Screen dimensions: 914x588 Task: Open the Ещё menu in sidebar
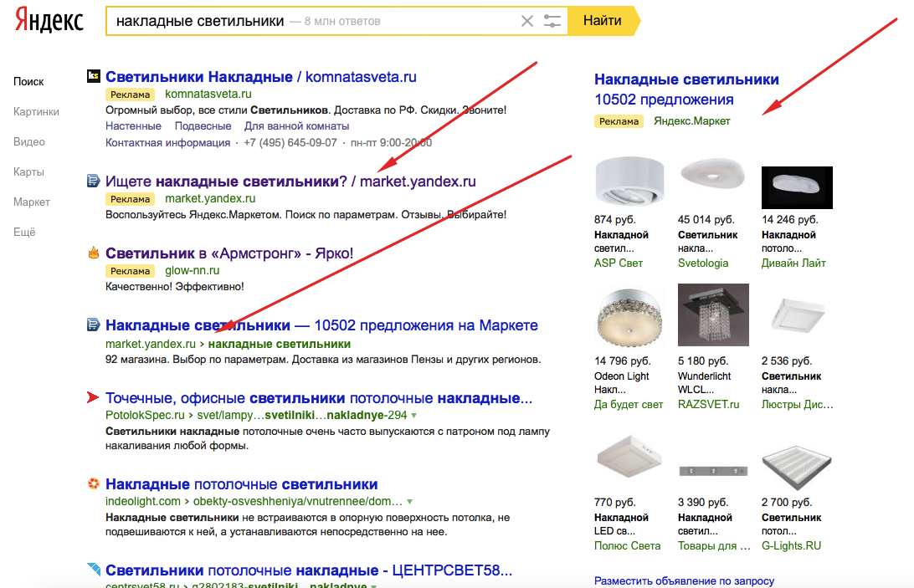point(24,232)
